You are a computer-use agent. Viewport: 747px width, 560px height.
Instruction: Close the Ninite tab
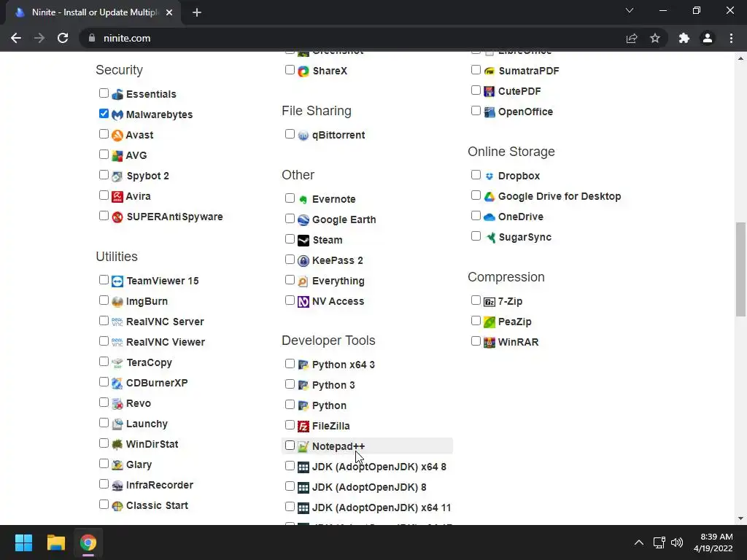coord(169,12)
